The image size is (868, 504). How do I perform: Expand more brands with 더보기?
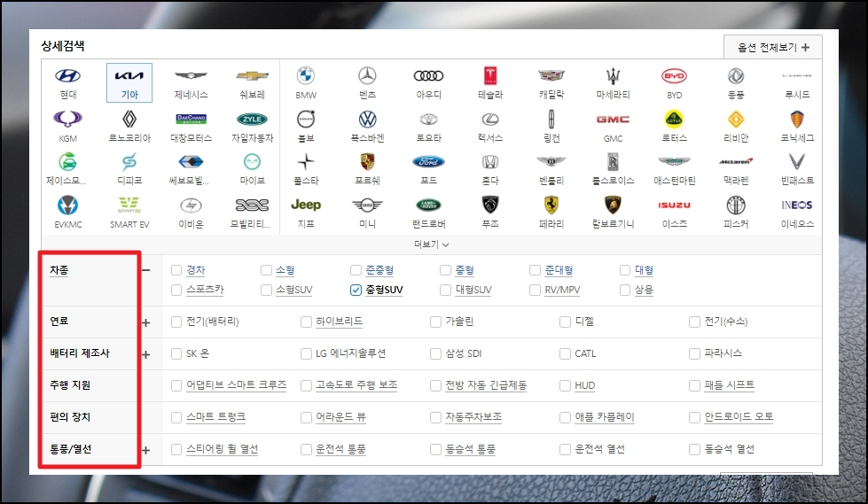(x=431, y=244)
